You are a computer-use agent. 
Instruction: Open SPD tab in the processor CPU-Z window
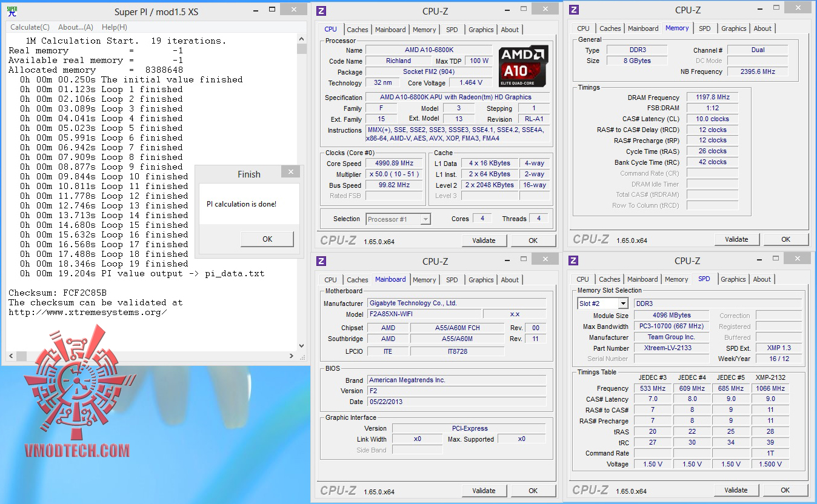[452, 30]
